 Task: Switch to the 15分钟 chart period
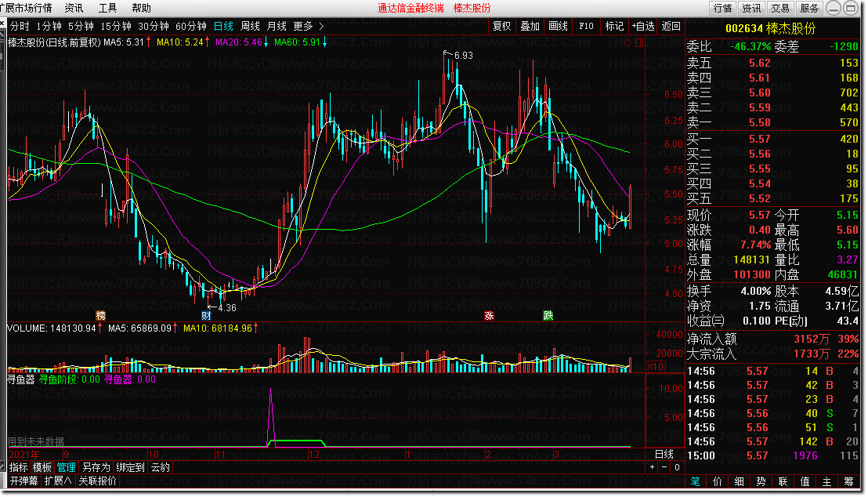116,26
